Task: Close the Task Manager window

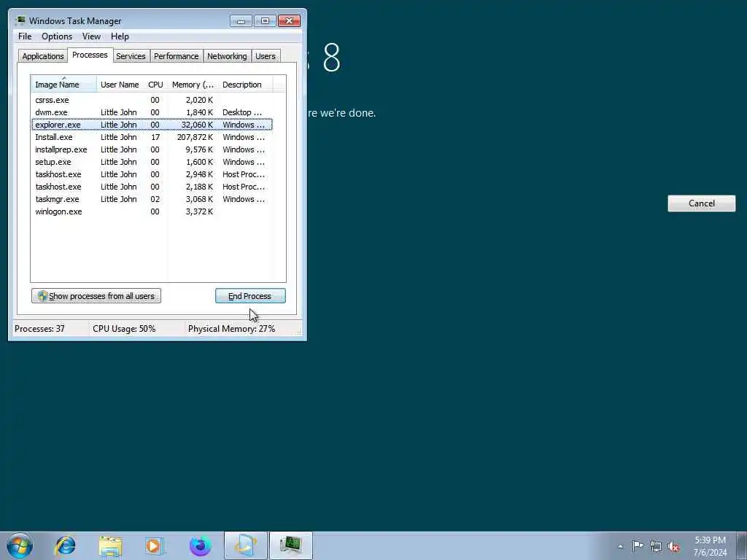Action: point(289,21)
